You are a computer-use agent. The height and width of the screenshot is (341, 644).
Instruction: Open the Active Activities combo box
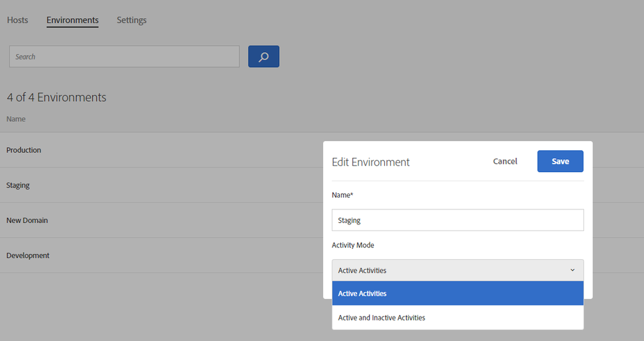pos(451,270)
